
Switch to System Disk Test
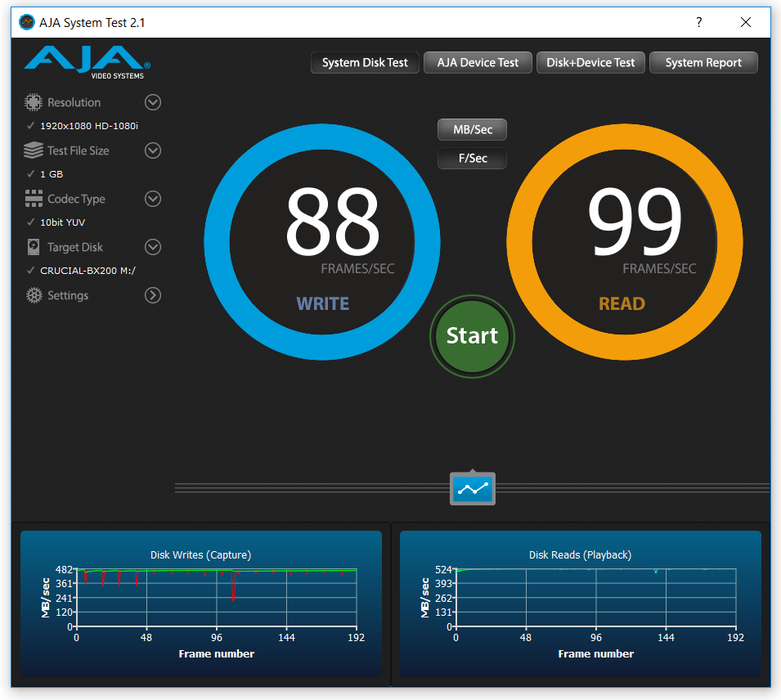coord(365,63)
